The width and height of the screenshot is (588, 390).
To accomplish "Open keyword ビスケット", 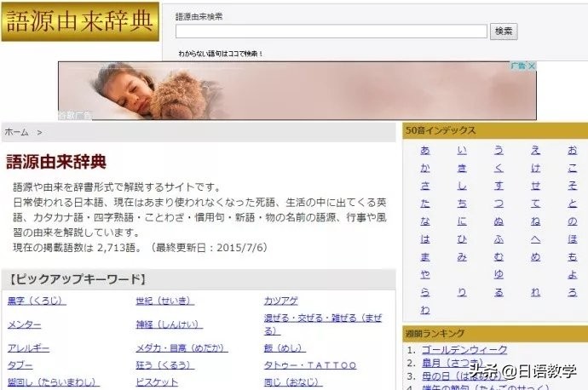I will pyautogui.click(x=157, y=382).
